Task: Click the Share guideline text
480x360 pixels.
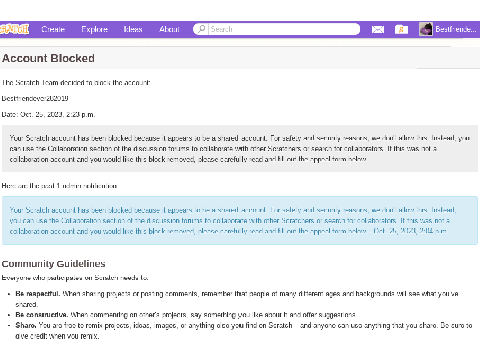Action: [243, 331]
